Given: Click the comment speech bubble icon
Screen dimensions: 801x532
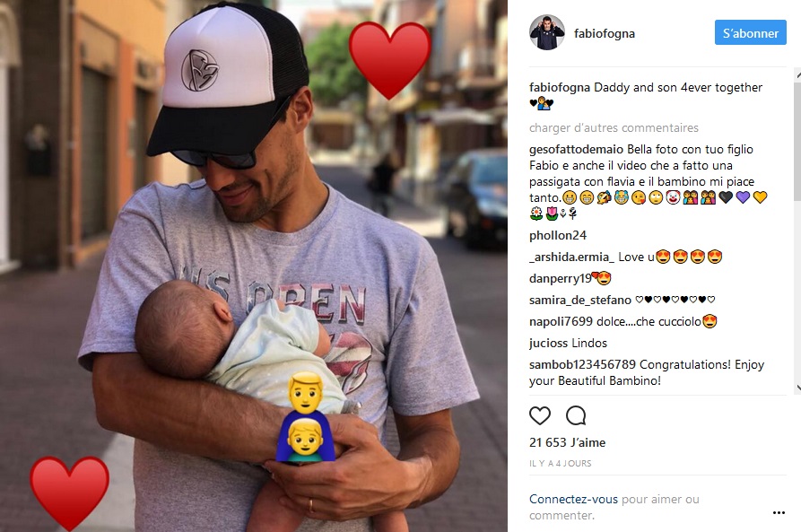Looking at the screenshot, I should point(576,416).
